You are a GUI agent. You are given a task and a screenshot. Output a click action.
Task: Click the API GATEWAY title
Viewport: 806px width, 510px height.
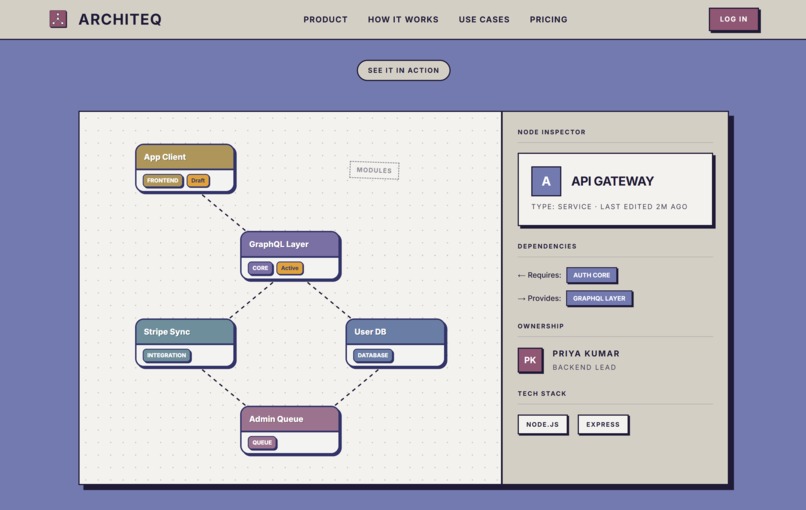tap(613, 181)
